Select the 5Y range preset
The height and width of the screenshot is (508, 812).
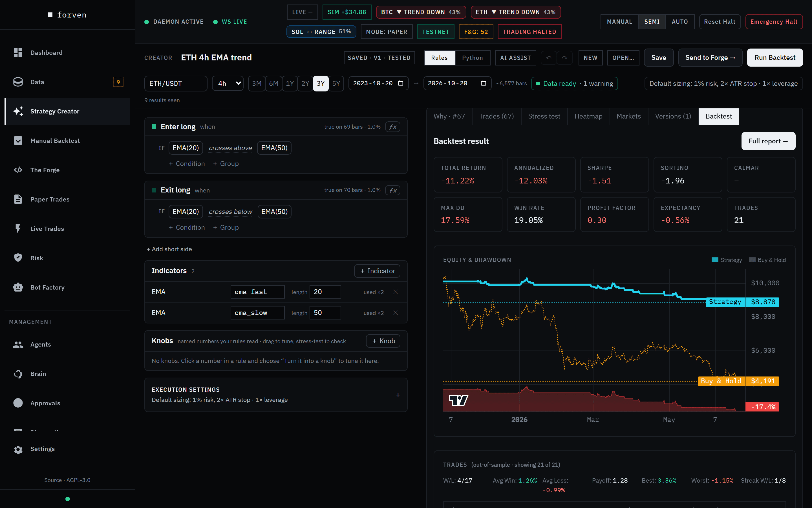point(336,83)
